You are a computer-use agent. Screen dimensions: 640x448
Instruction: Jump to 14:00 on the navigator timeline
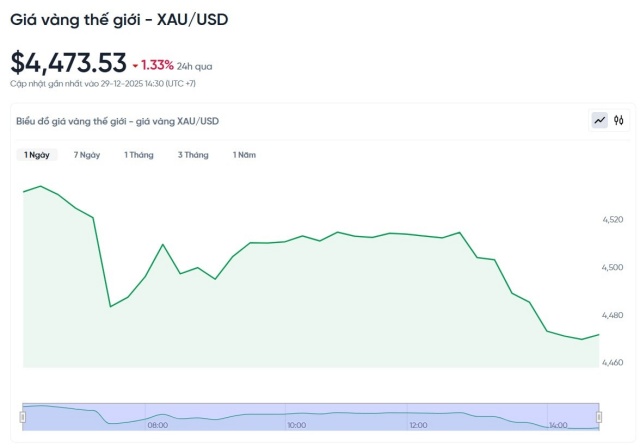tap(557, 425)
